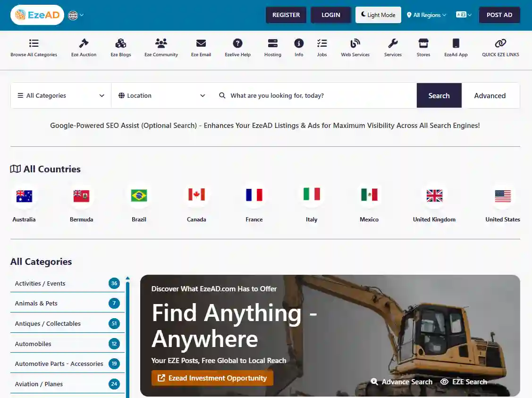Click the 36 count badge for Activities
This screenshot has width=532, height=398.
(x=114, y=283)
